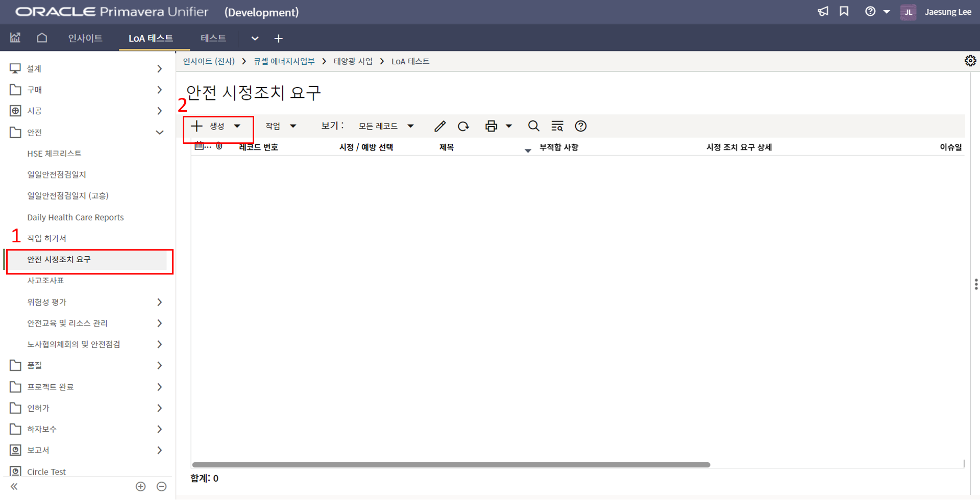Screen dimensions: 980x500
Task: Open search with the magnifier icon
Action: point(533,126)
